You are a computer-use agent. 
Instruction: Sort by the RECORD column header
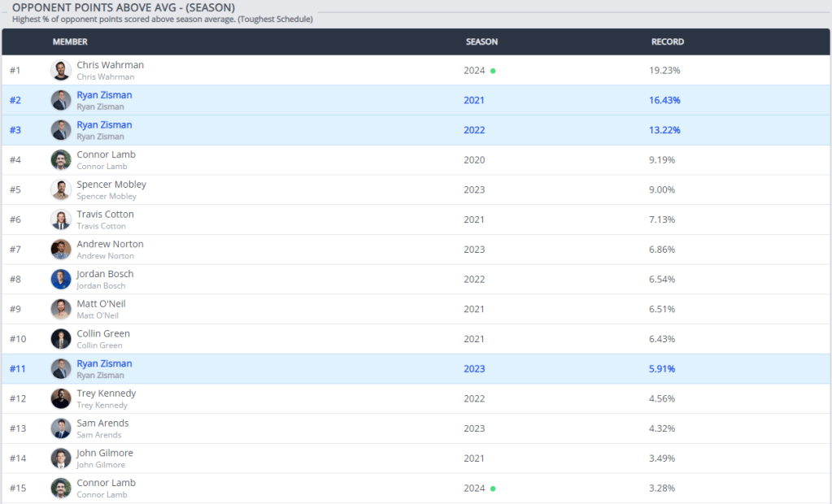[667, 41]
